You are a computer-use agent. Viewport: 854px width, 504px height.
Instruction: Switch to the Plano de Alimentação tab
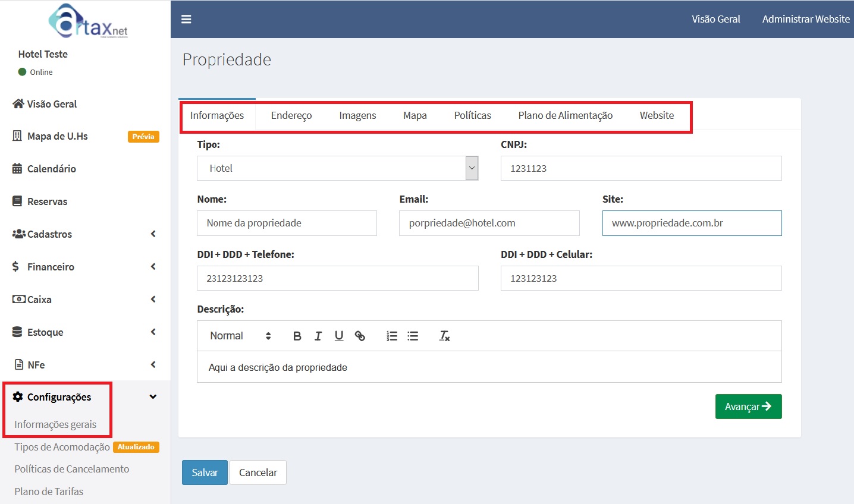coord(566,115)
